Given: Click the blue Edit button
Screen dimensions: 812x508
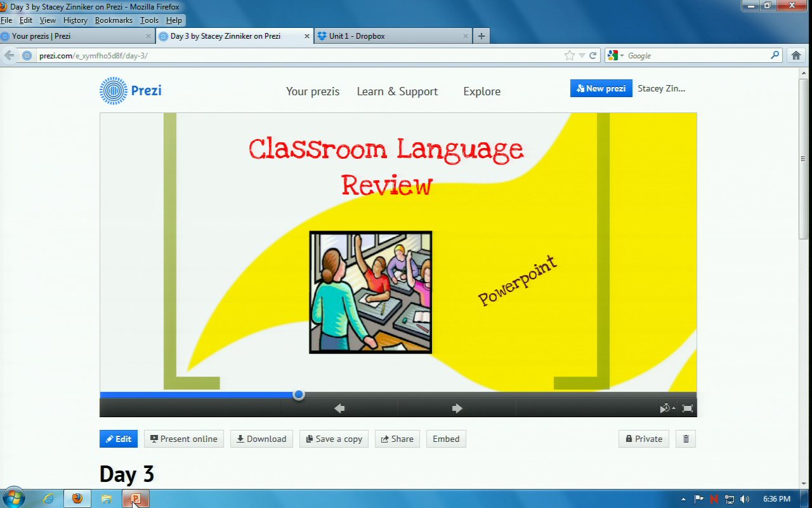Looking at the screenshot, I should tap(119, 439).
